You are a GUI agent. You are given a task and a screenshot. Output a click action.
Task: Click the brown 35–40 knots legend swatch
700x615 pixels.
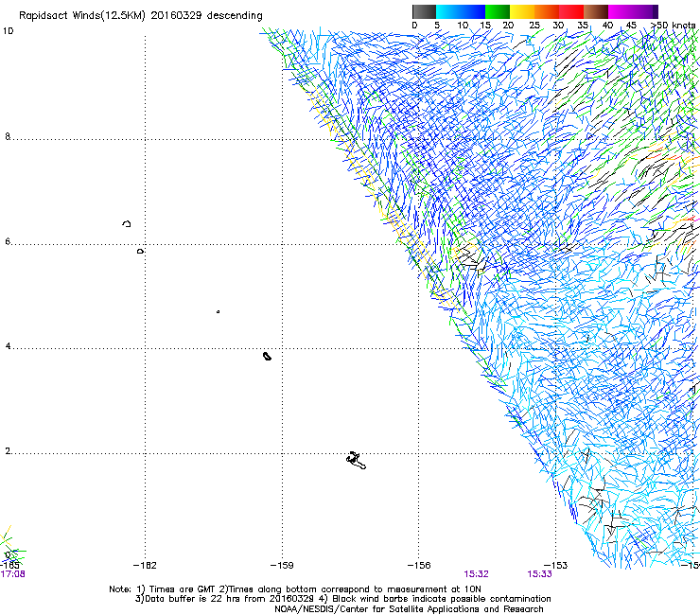pos(596,11)
